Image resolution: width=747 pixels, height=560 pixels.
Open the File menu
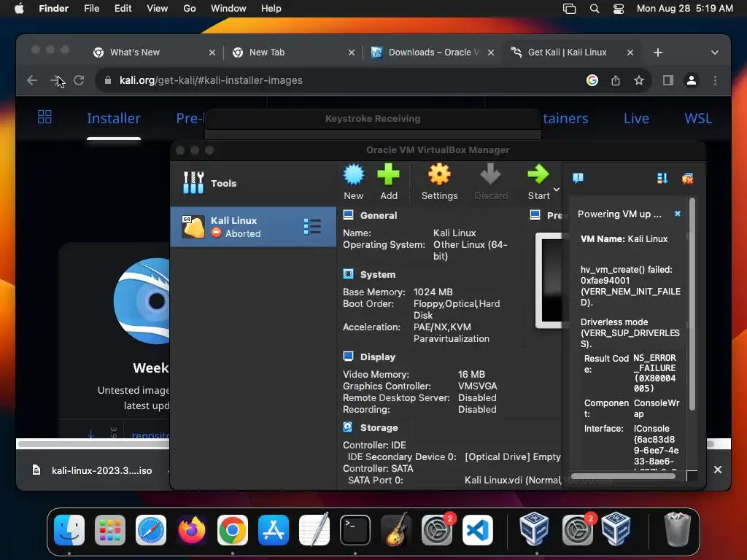(91, 9)
